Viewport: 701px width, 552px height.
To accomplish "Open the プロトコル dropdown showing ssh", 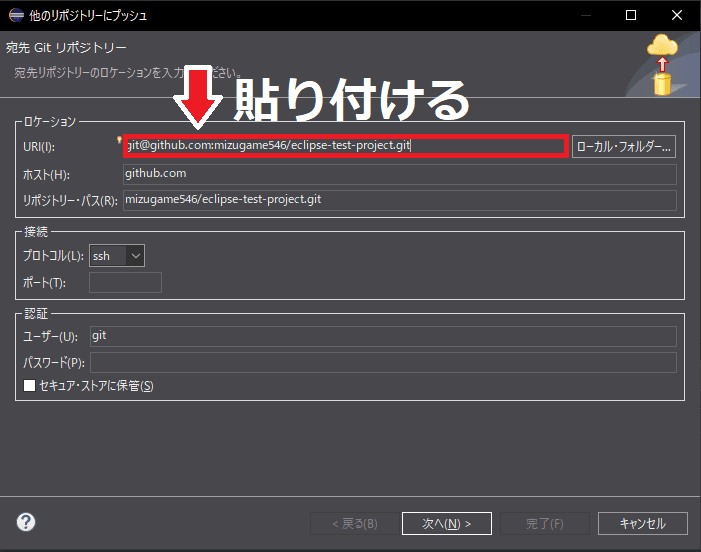I will (x=117, y=256).
